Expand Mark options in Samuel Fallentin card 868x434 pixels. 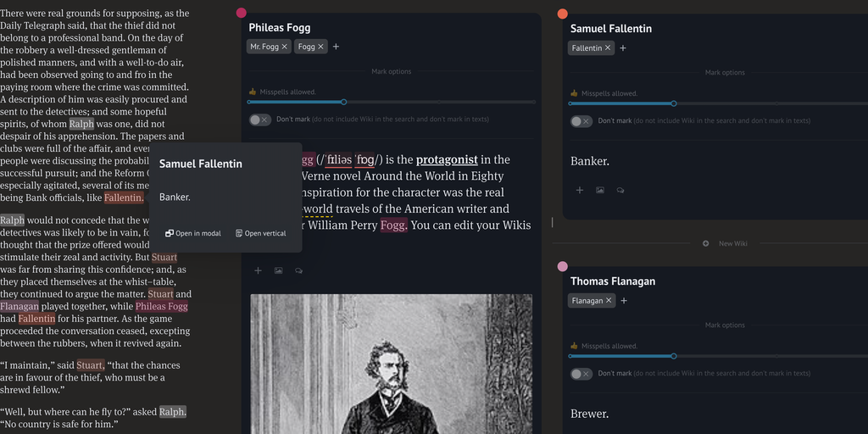click(724, 73)
